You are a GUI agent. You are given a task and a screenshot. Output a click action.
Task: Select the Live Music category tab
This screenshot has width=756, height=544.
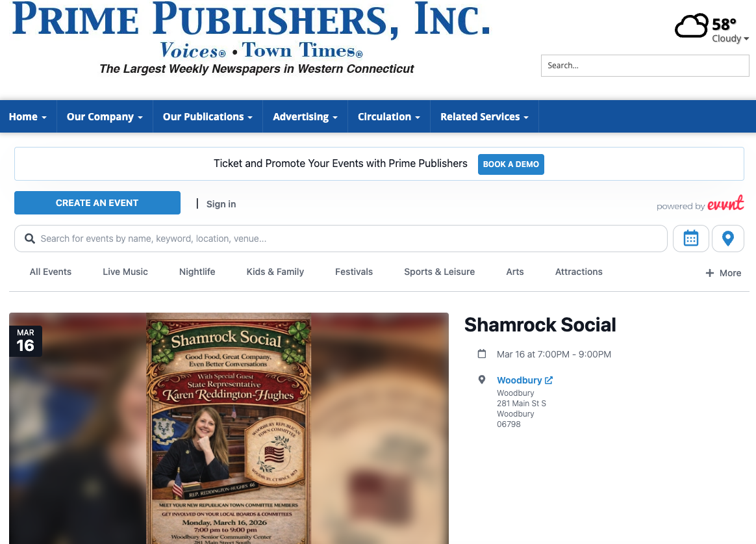(125, 272)
